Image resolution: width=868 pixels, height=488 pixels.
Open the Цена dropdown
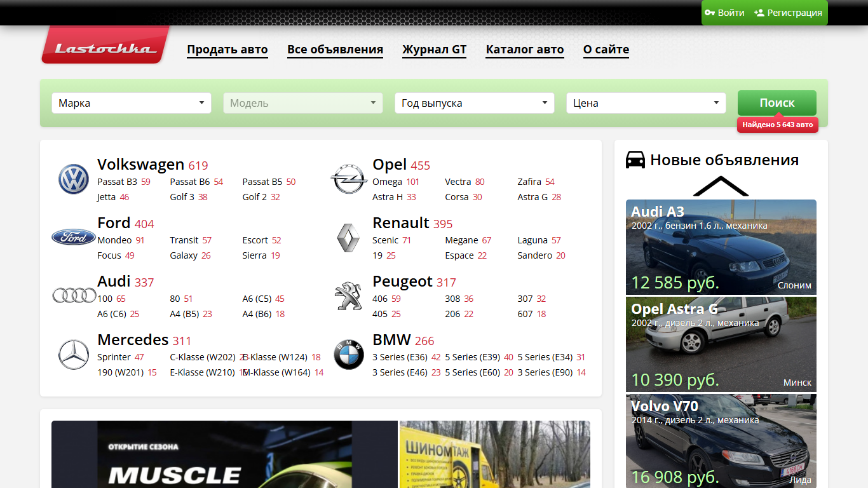(646, 103)
